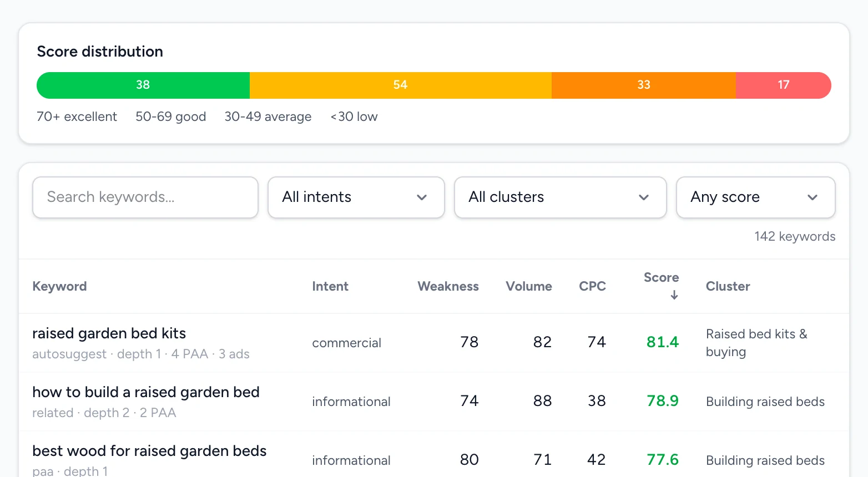Viewport: 868px width, 477px height.
Task: Sort by the CPC column header
Action: 592,286
